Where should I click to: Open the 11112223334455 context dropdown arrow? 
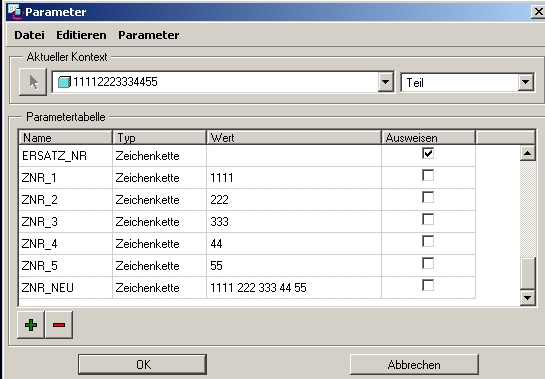pos(385,82)
